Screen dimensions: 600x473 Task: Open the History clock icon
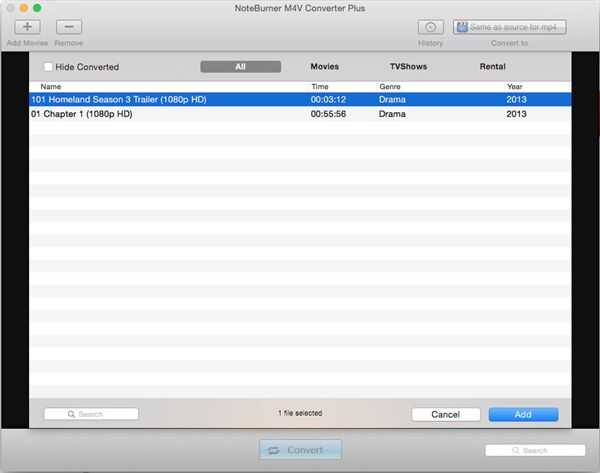[x=431, y=27]
